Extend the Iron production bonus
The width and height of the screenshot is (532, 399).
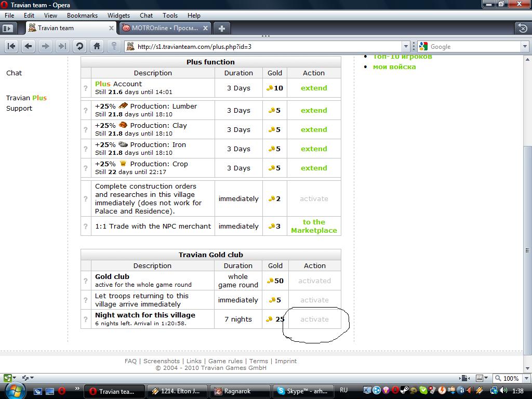[314, 149]
